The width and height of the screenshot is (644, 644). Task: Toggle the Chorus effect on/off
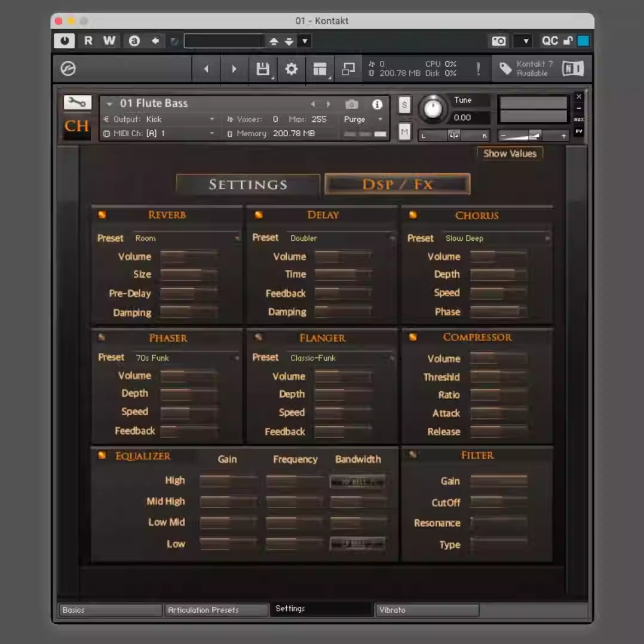pos(413,215)
